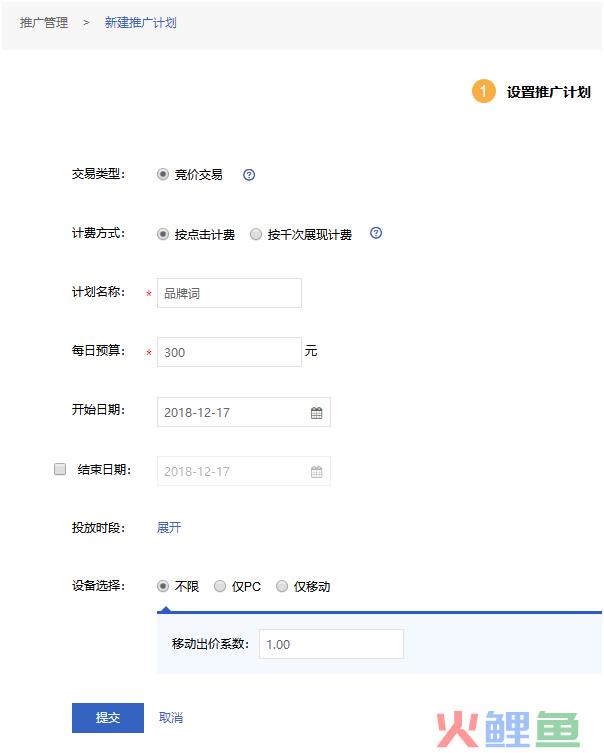Choose 不限 device option
The height and width of the screenshot is (753, 604).
pos(163,586)
